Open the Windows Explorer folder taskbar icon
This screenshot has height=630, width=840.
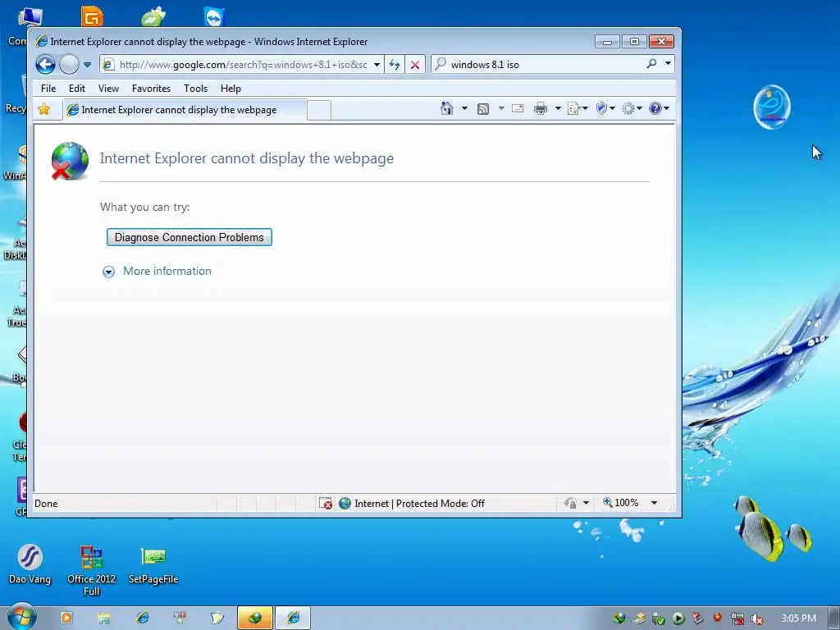tap(104, 619)
